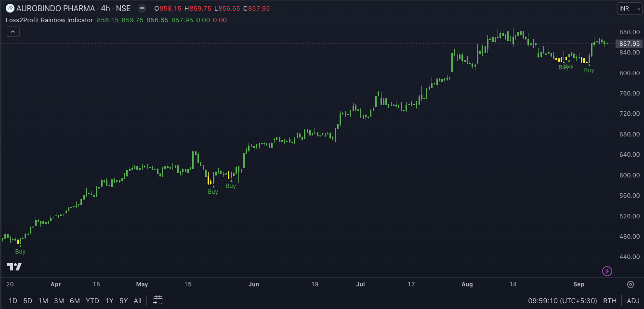Click the rightmost Buy signal in September
Image resolution: width=644 pixels, height=309 pixels.
point(589,70)
